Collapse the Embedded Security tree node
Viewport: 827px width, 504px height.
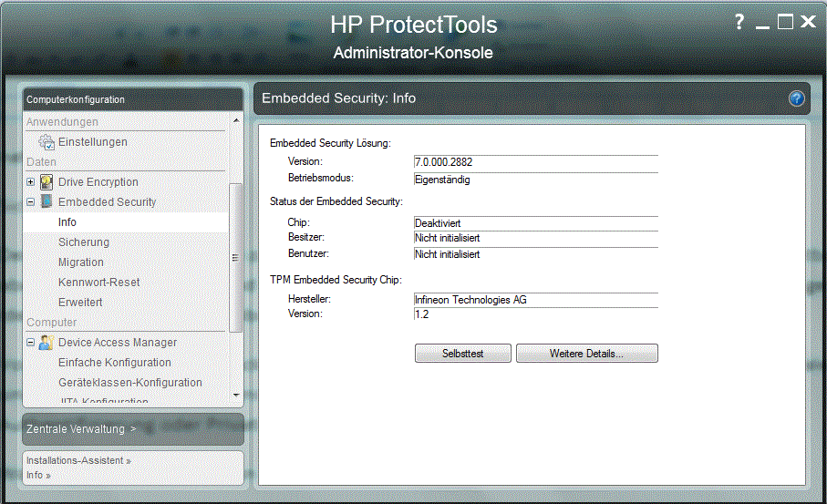(x=31, y=202)
